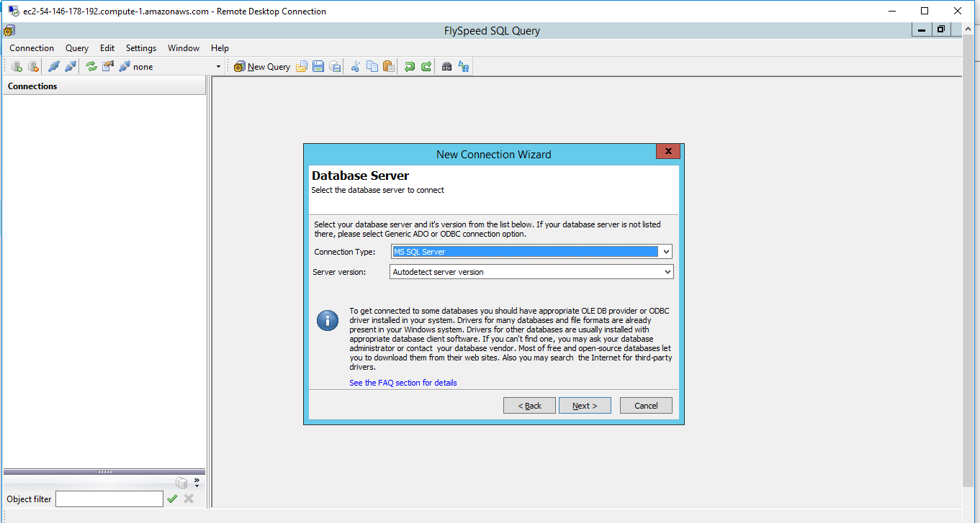The height and width of the screenshot is (523, 980).
Task: Apply the object filter with the green checkmark
Action: 172,499
